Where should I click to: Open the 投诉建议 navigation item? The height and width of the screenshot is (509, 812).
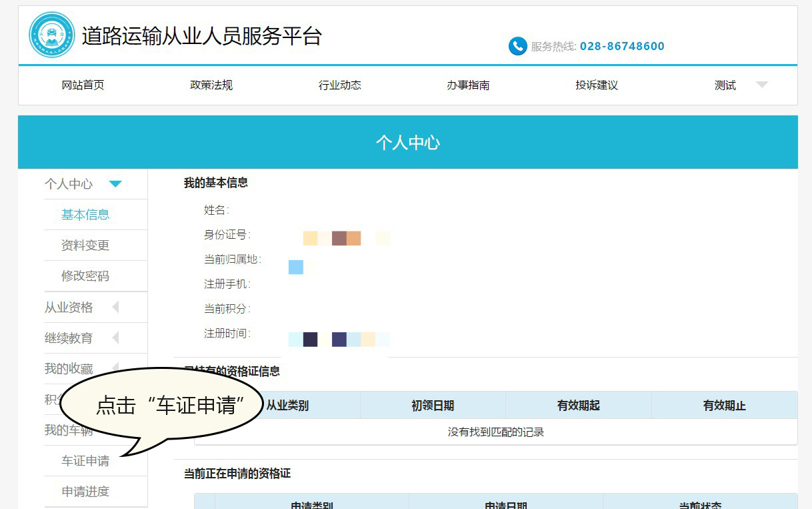coord(596,85)
